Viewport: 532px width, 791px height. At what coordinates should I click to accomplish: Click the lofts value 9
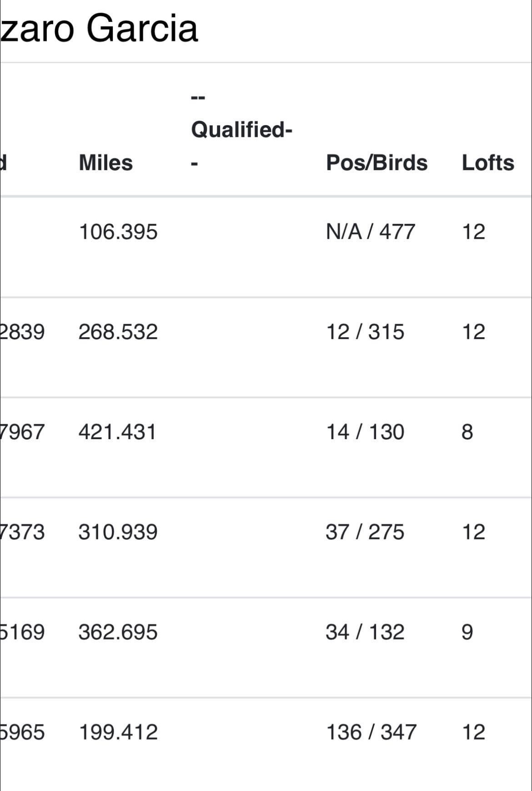(x=467, y=632)
